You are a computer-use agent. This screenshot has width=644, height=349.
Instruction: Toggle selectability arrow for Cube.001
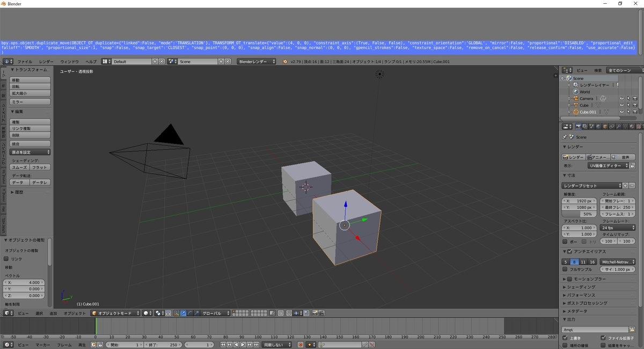tap(628, 112)
